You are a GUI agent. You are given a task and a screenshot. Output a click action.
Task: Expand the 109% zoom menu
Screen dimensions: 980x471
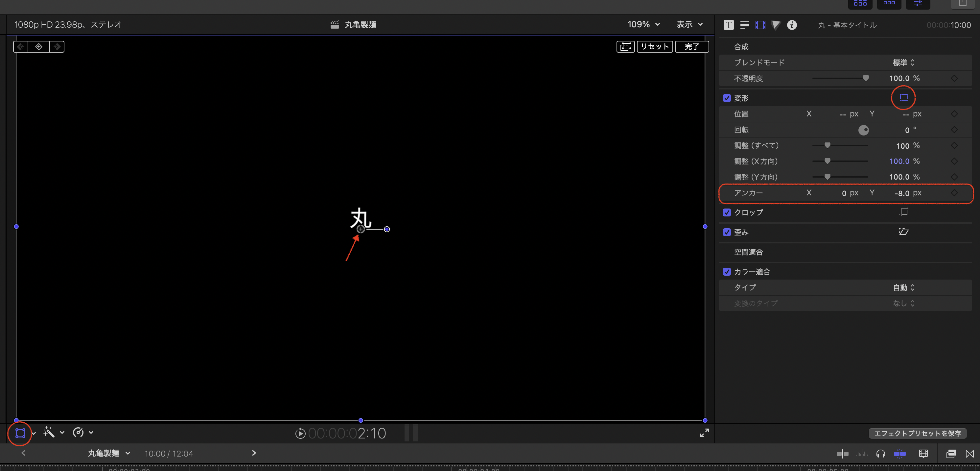[x=643, y=24]
